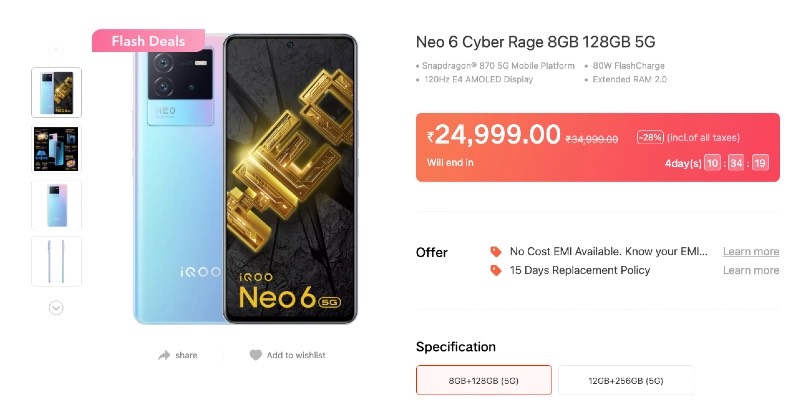Screen dimensions: 800x407
Task: Click the tag icon beside 15 Days Replacement
Action: pos(495,270)
